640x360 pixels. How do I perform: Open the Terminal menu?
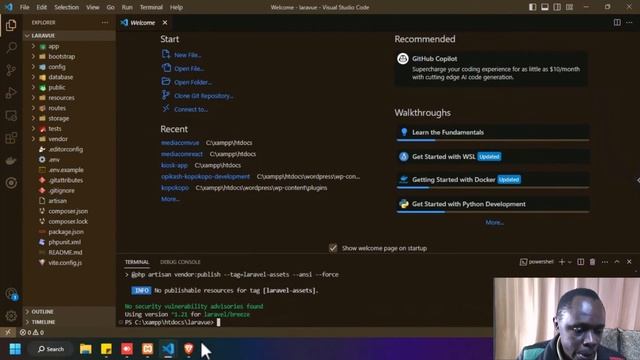point(151,7)
